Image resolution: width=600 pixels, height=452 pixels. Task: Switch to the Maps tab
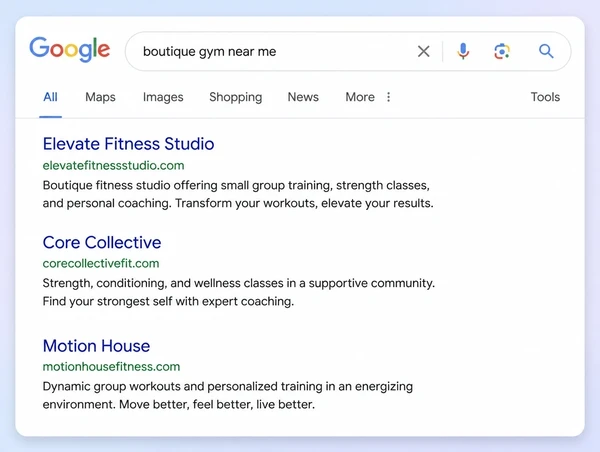[100, 97]
